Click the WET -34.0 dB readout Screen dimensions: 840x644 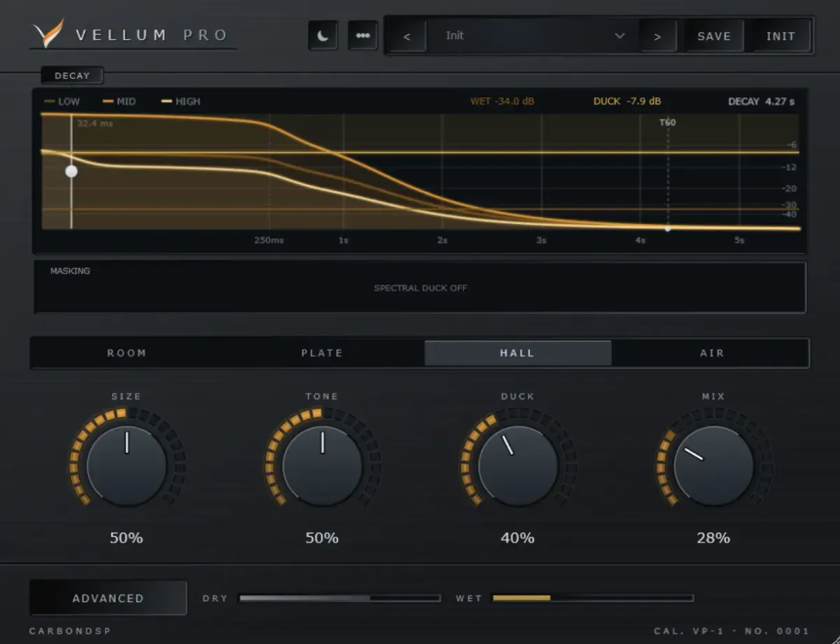[x=502, y=101]
